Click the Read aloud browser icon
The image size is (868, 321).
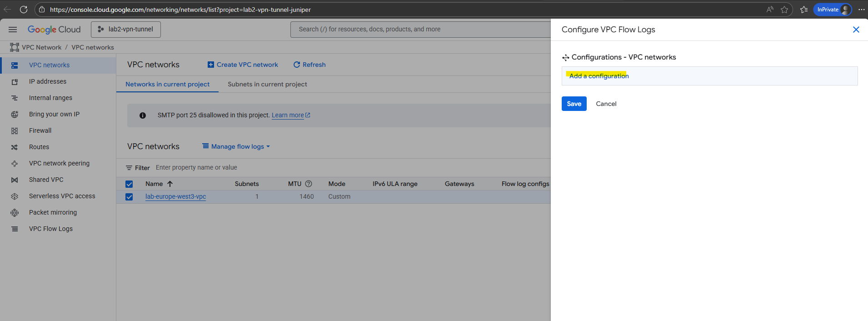(x=769, y=10)
